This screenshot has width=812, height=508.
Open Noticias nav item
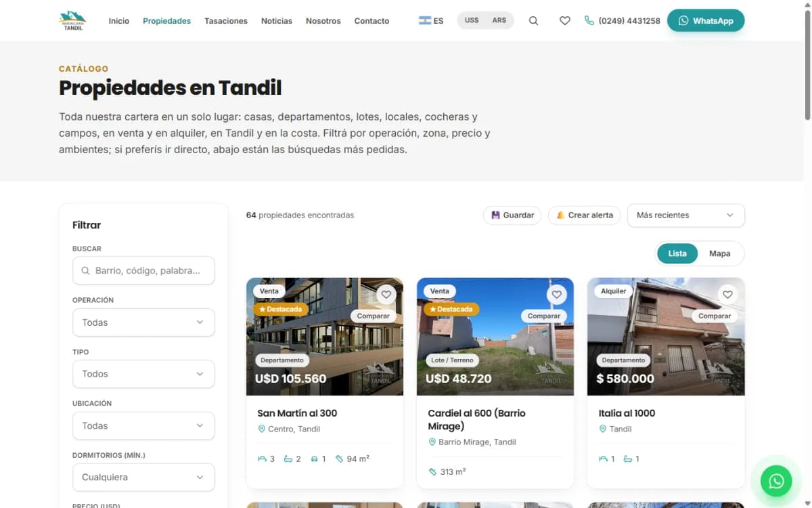coord(277,21)
